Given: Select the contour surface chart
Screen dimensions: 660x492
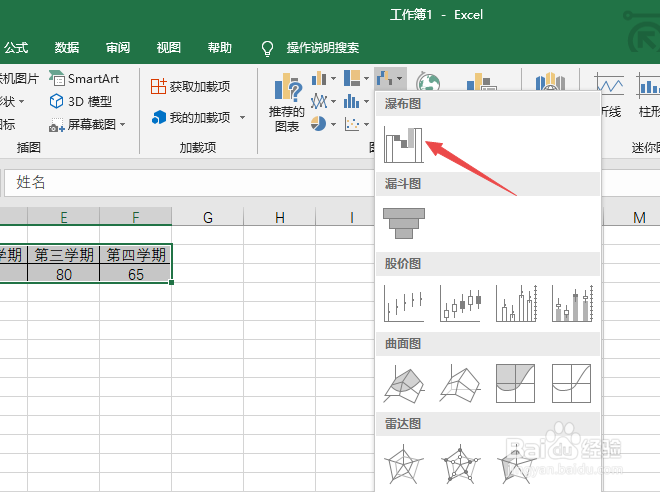Looking at the screenshot, I should click(516, 383).
